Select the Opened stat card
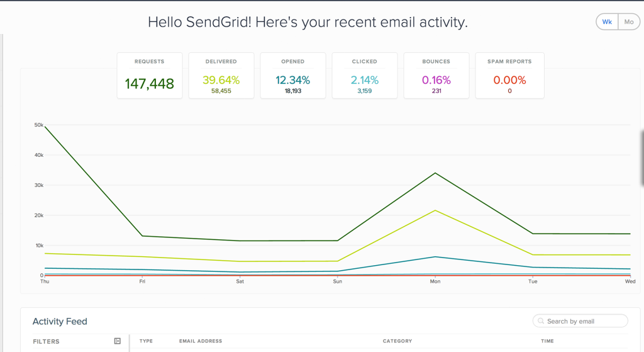This screenshot has width=644, height=352. [x=293, y=76]
